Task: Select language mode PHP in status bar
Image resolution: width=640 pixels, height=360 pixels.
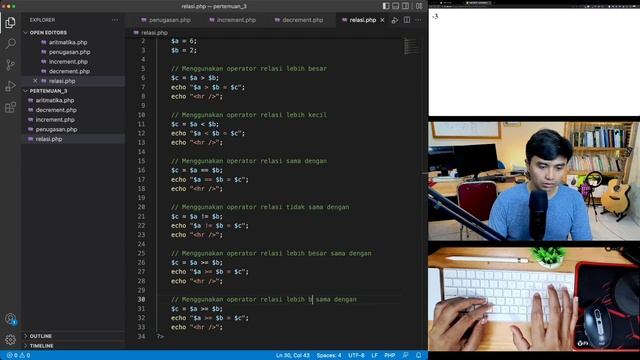Action: (x=390, y=355)
